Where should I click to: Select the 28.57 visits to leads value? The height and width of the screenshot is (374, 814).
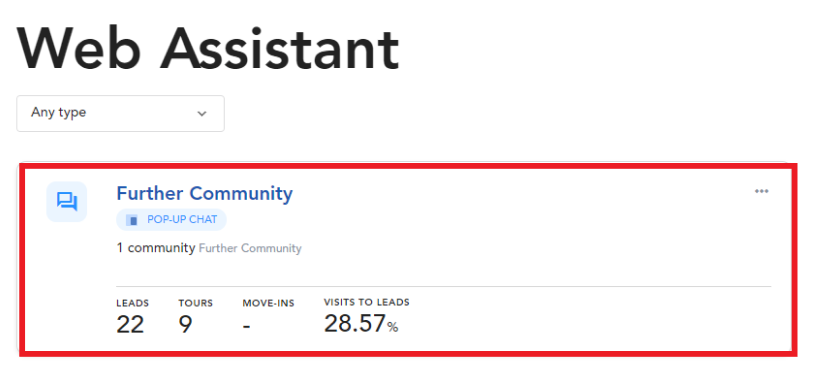355,324
